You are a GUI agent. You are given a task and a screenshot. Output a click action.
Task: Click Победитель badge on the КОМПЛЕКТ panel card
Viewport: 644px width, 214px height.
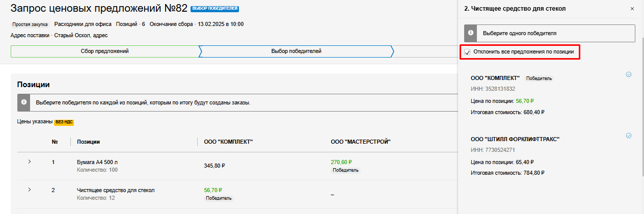tap(539, 78)
